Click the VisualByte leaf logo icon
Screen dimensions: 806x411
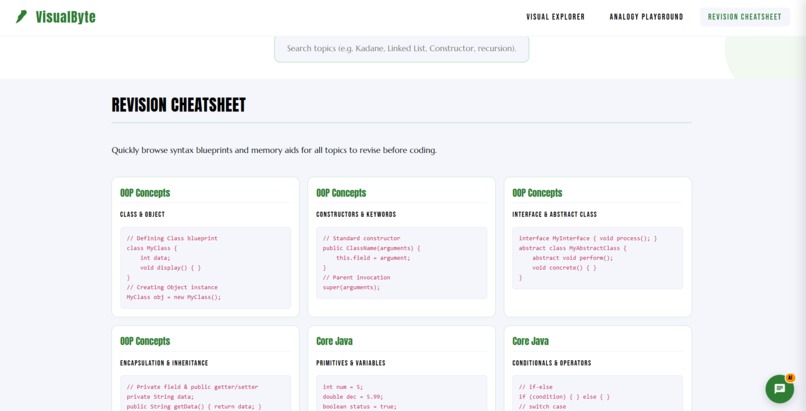(21, 17)
